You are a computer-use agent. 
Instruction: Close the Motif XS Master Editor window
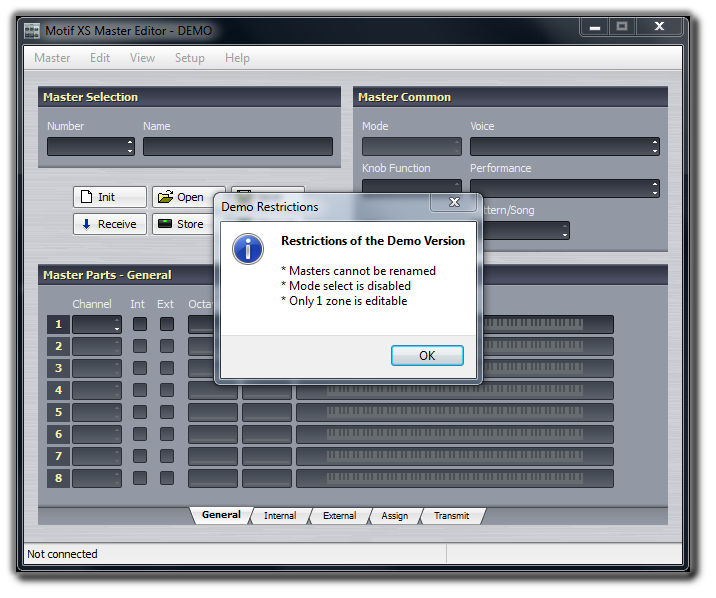(x=659, y=26)
